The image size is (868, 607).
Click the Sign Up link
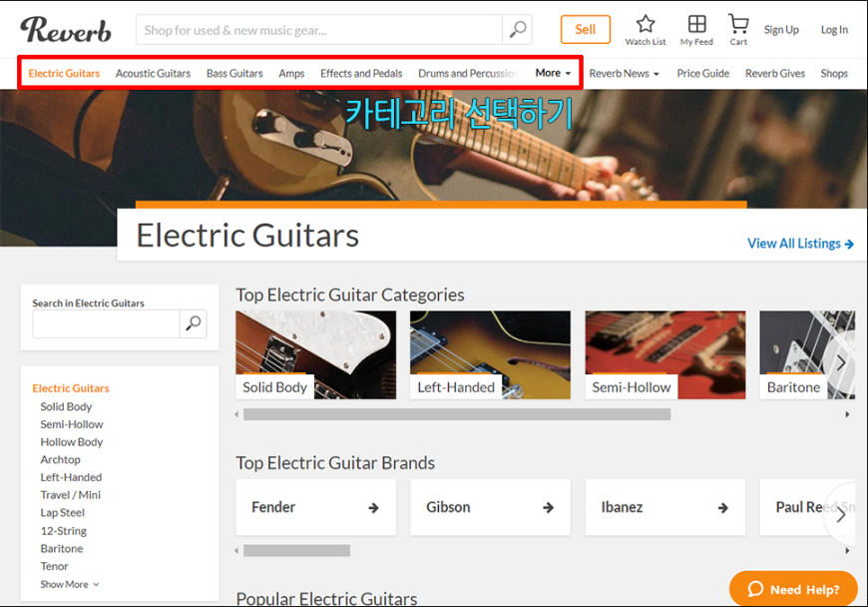781,30
